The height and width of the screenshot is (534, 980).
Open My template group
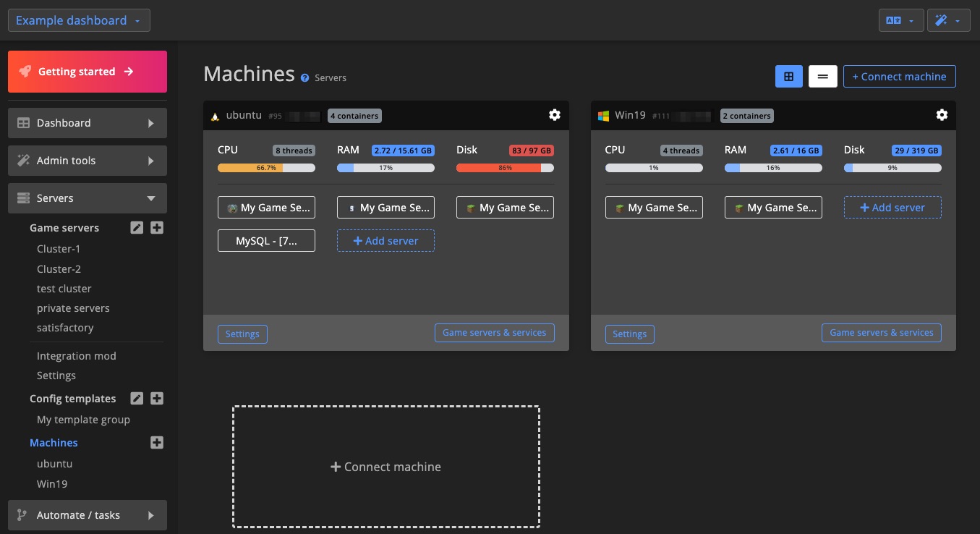(83, 420)
